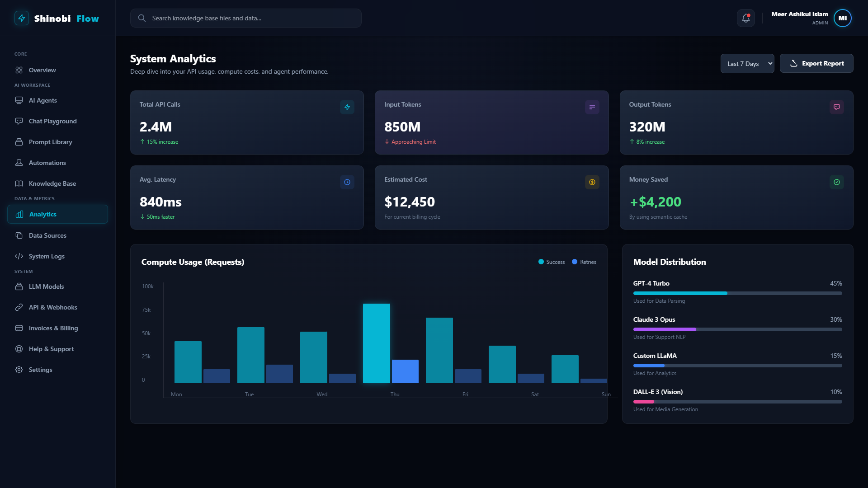Toggle the Success series in chart legend

coord(552,262)
